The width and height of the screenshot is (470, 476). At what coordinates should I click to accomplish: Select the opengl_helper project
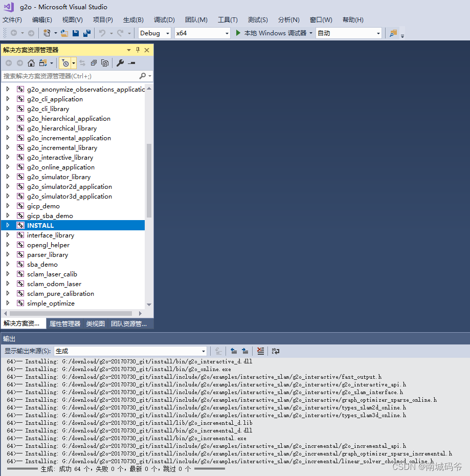tap(48, 245)
